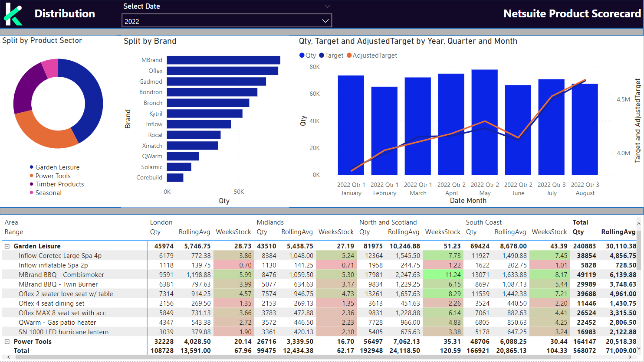Collapse the Power Tools row group

click(x=7, y=342)
